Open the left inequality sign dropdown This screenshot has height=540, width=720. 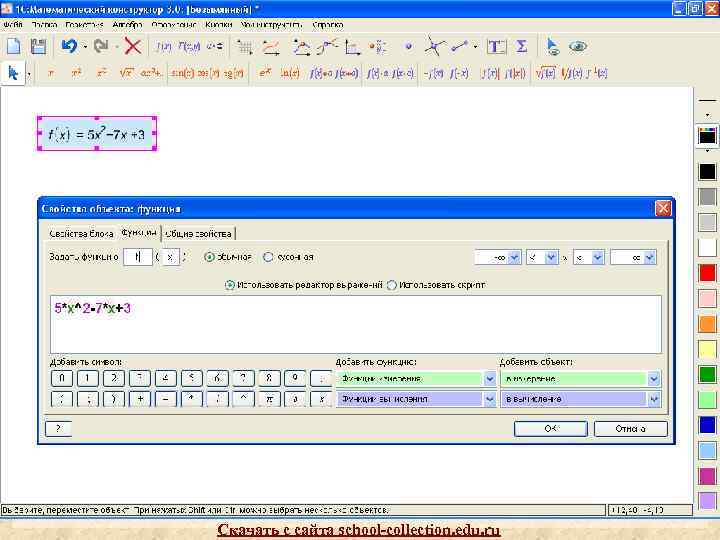click(x=551, y=258)
